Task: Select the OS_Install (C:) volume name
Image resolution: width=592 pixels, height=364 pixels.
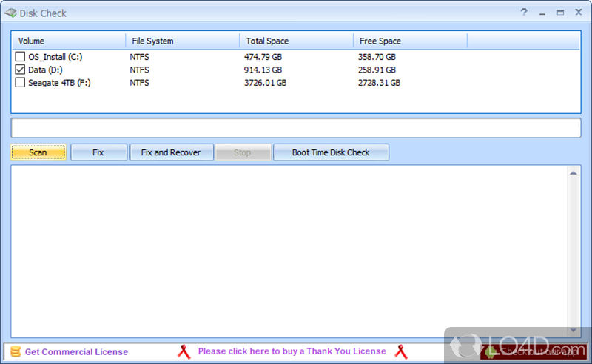Action: 55,57
